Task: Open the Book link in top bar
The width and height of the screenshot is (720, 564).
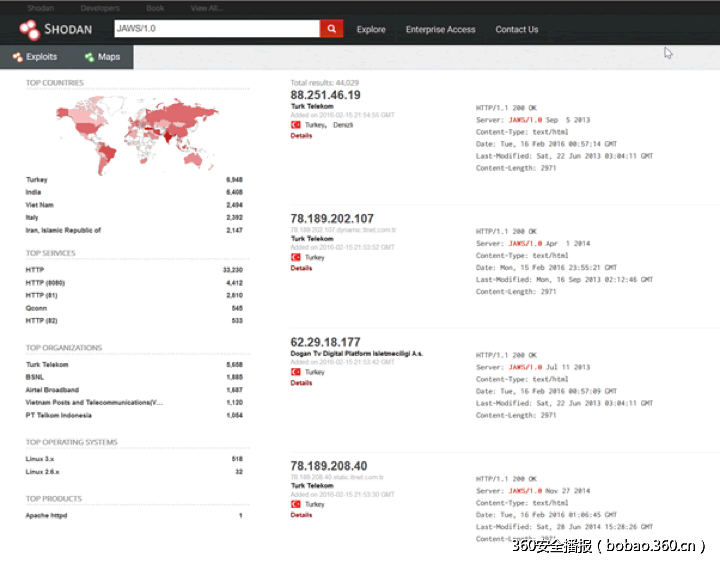Action: point(155,7)
